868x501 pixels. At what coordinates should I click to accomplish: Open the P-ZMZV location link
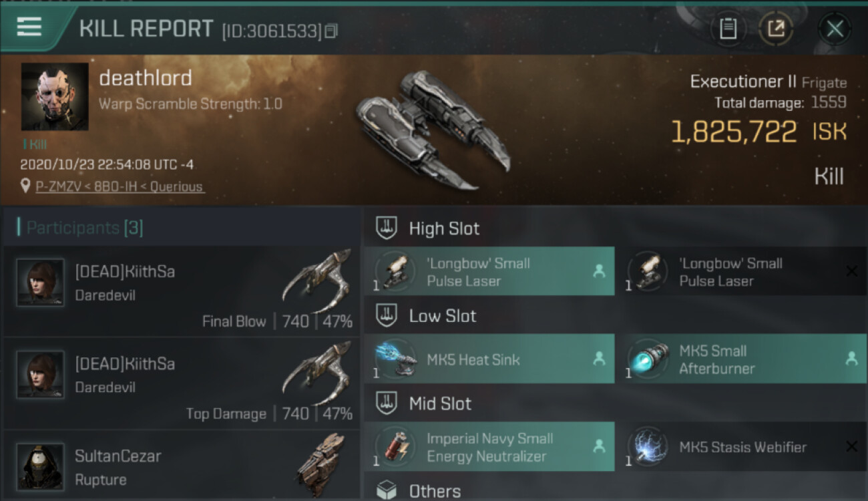tap(120, 186)
